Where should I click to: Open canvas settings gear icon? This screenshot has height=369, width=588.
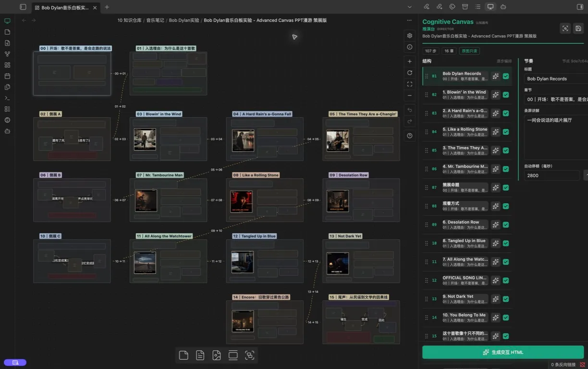click(409, 36)
